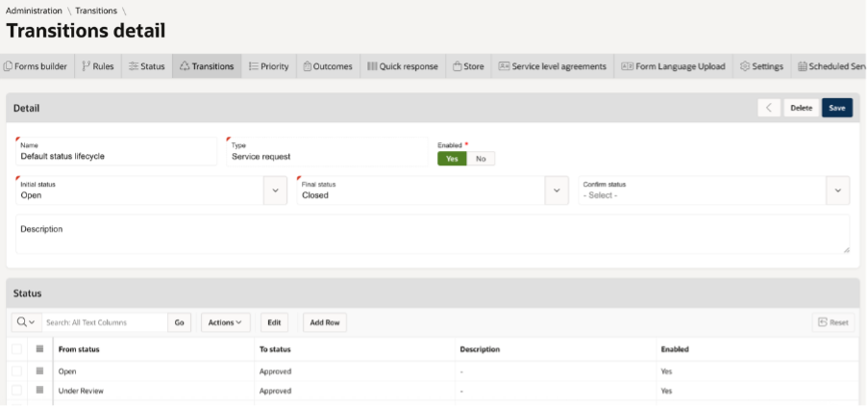Switch to the Store tab
Viewport: 868px width, 407px height.
[x=468, y=65]
